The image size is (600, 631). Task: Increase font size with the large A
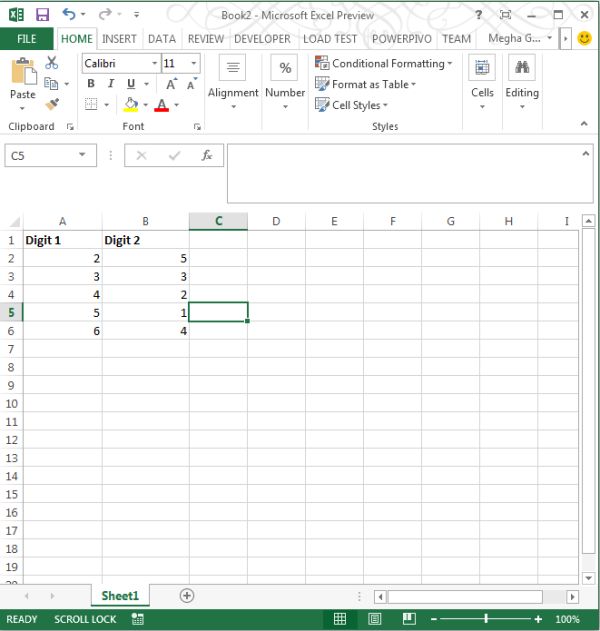(171, 84)
